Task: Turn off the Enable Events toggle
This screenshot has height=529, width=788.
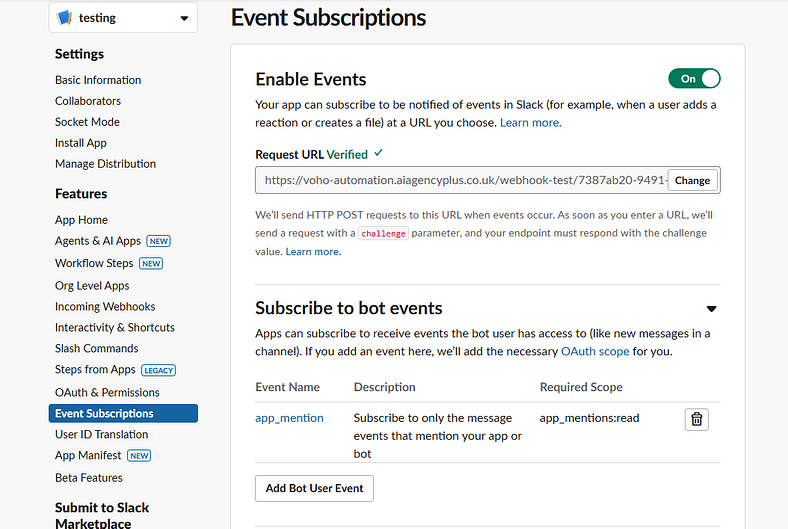Action: pos(694,78)
